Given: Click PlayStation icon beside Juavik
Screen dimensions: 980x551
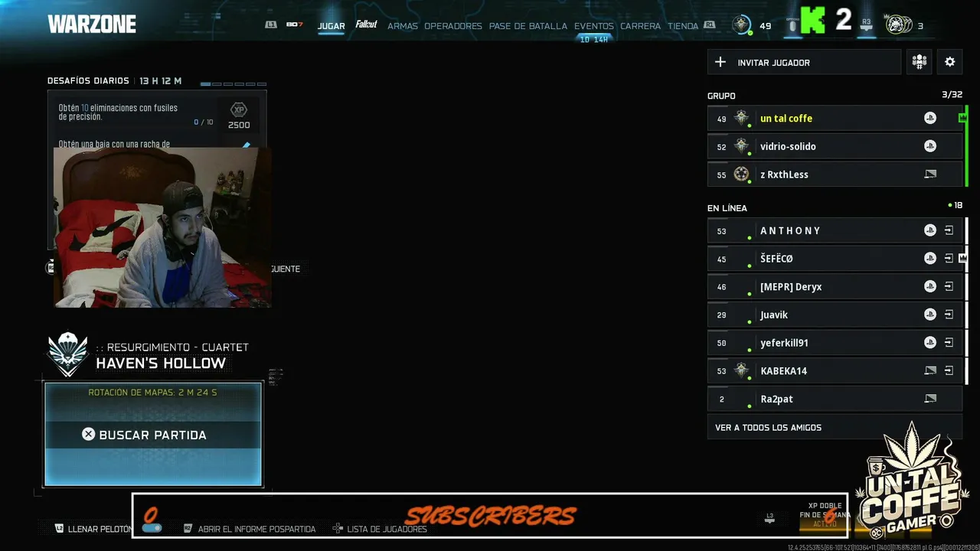Looking at the screenshot, I should [930, 315].
